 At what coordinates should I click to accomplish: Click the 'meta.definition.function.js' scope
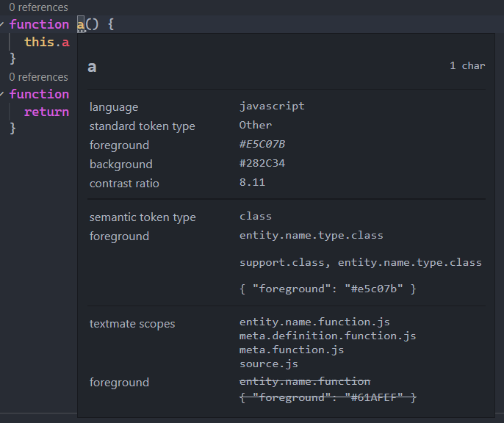point(328,336)
